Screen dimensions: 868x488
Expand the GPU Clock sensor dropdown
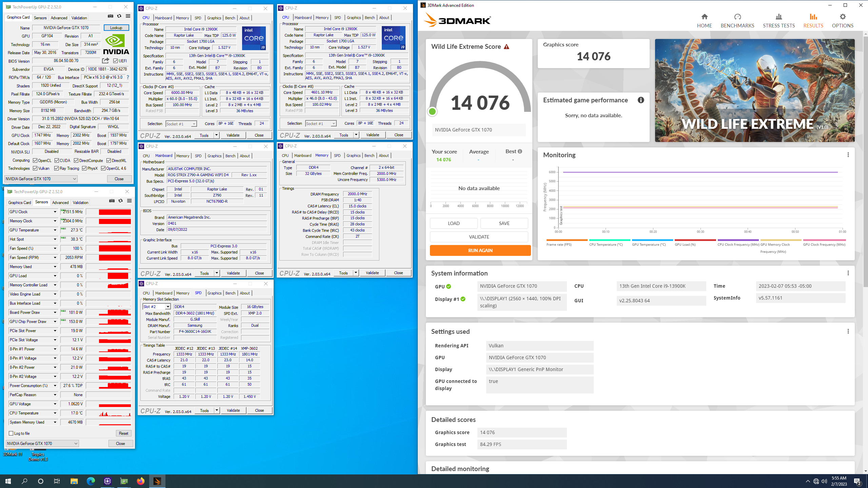pyautogui.click(x=55, y=212)
